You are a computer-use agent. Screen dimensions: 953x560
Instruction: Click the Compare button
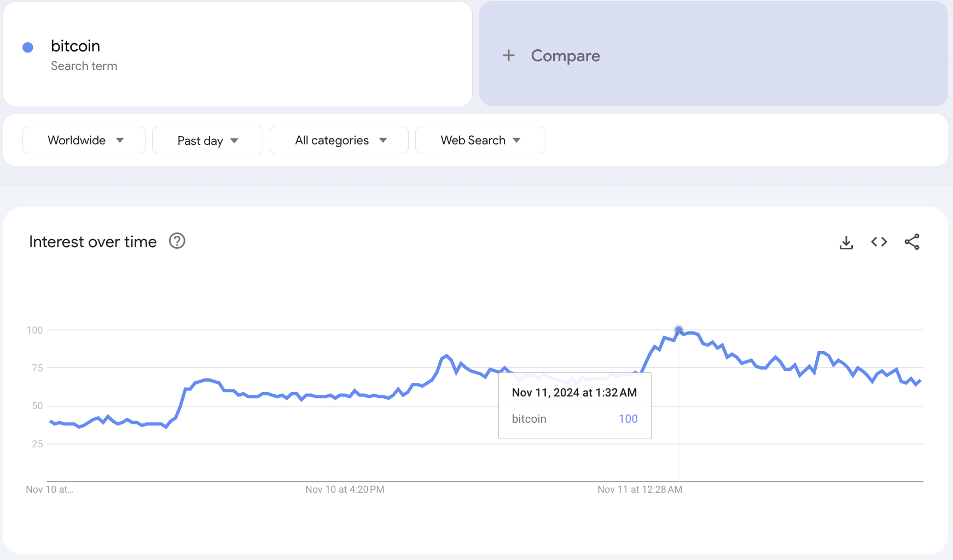[565, 56]
